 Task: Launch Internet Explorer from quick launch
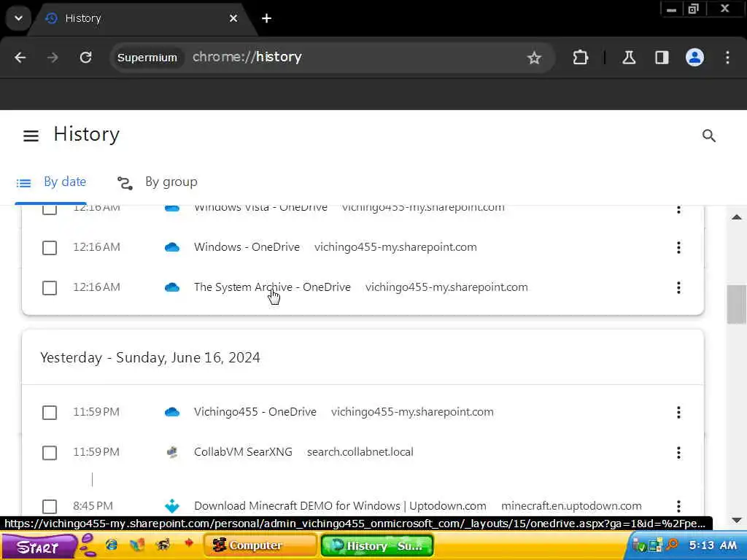(112, 544)
